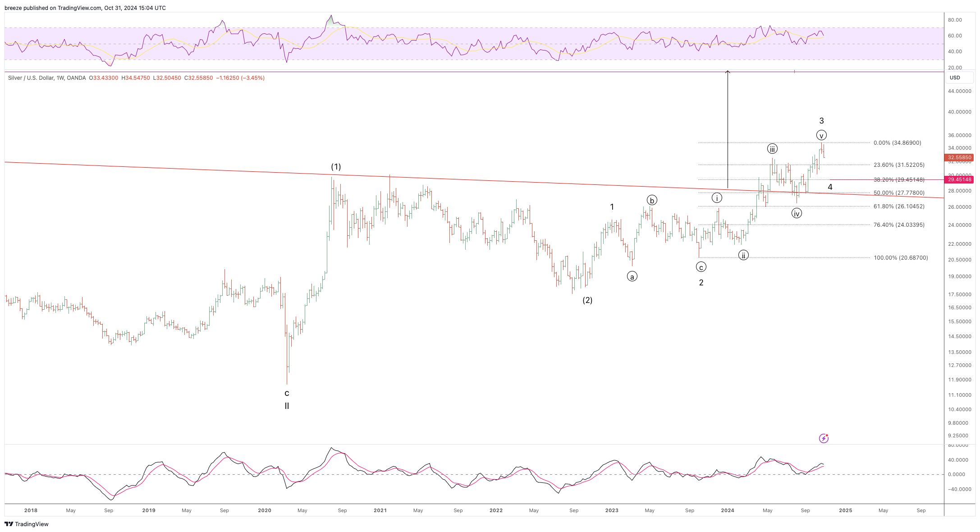Select the circled wave v label
This screenshot has height=532, width=980.
click(821, 135)
